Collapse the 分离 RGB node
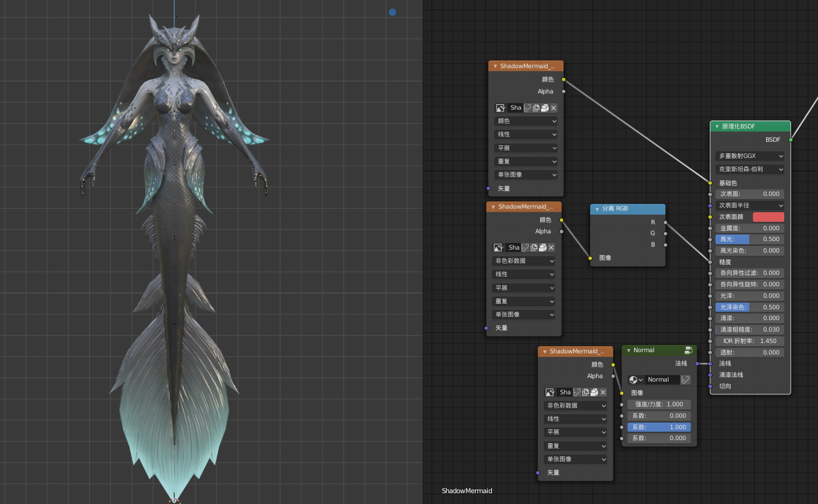 (597, 209)
